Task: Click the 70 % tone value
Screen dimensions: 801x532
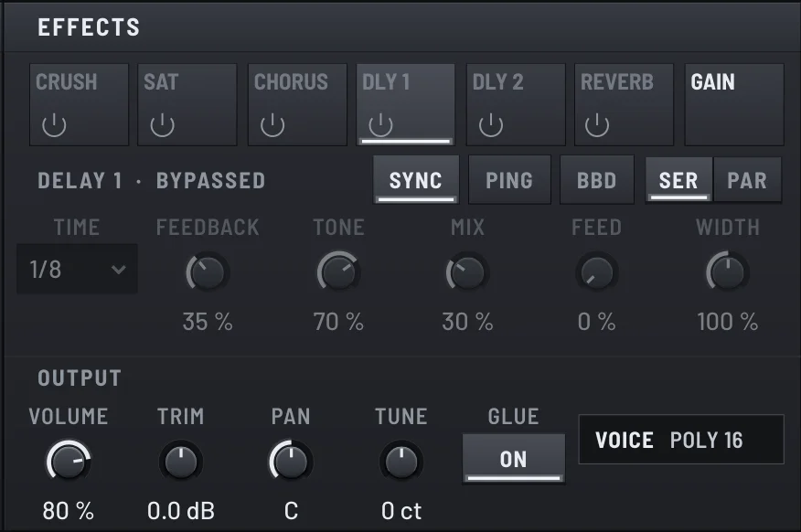Action: [x=338, y=322]
